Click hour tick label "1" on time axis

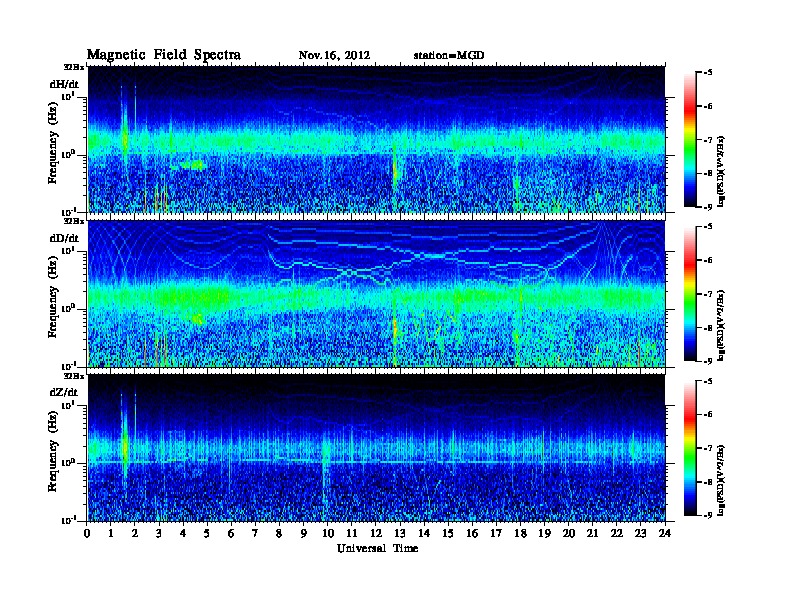[111, 533]
